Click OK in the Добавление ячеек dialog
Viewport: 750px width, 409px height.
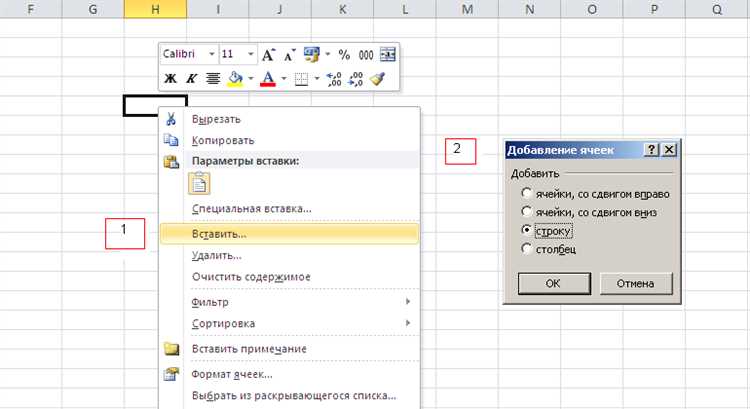pyautogui.click(x=554, y=283)
